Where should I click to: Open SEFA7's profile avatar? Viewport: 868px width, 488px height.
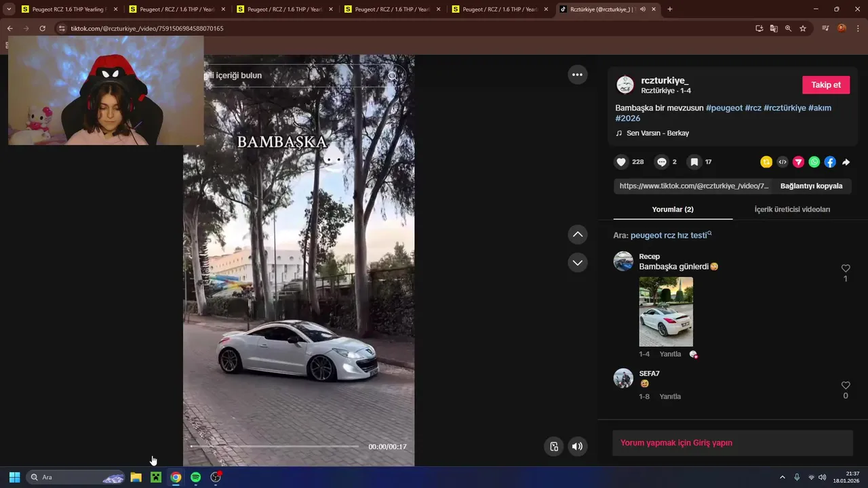[x=623, y=378]
